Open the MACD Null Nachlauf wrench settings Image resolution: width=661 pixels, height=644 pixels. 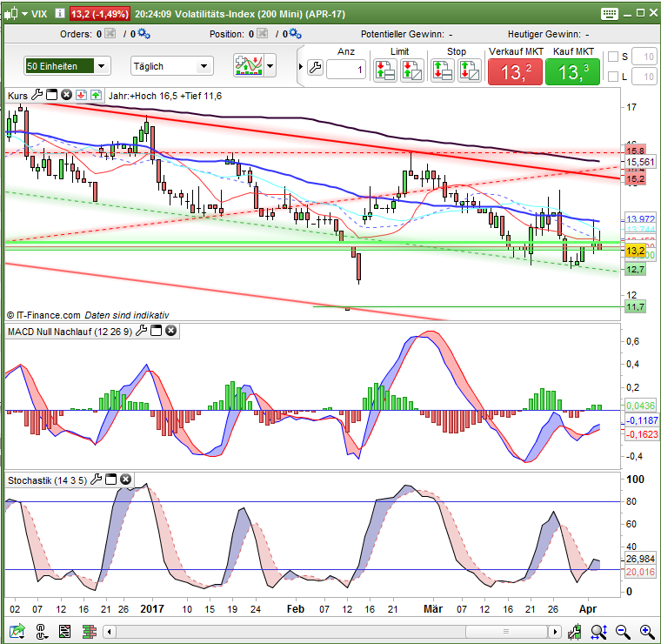pyautogui.click(x=142, y=331)
